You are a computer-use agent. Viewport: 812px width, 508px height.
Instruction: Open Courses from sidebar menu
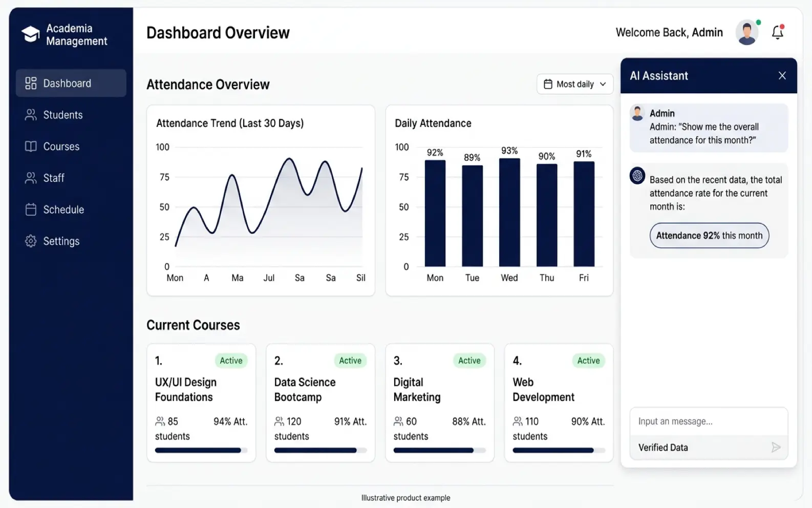tap(71, 146)
